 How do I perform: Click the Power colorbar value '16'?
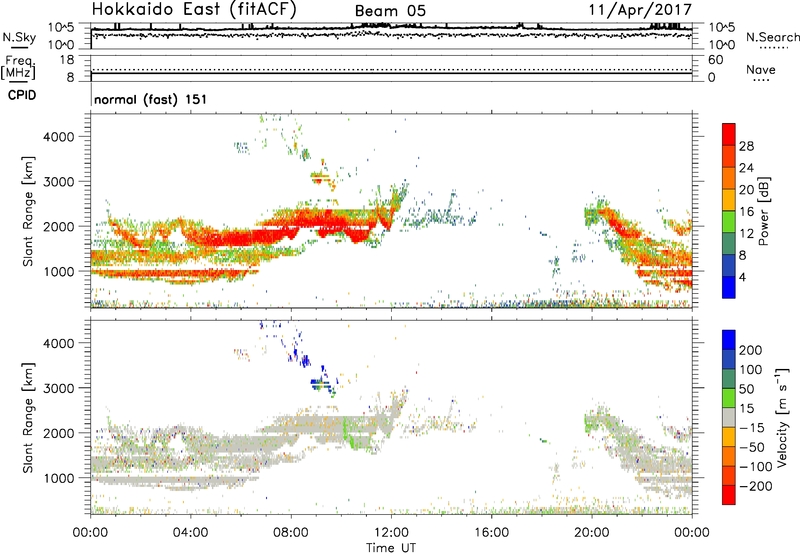(x=746, y=212)
